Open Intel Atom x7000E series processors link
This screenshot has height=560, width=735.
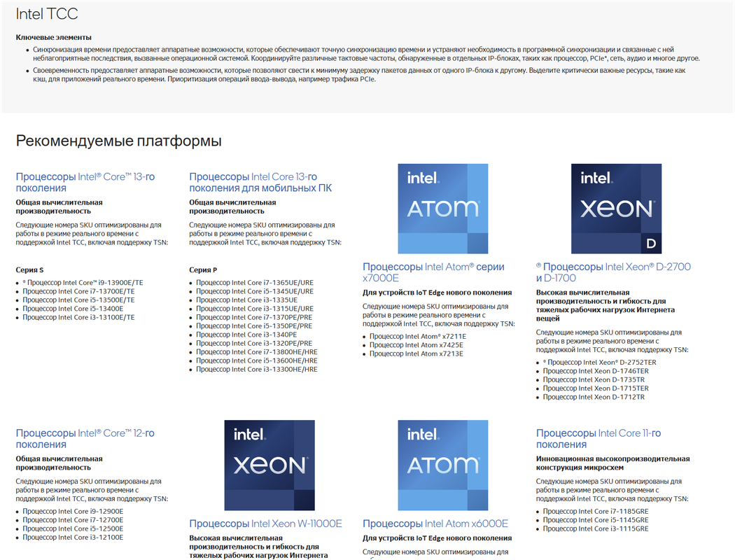coord(433,272)
